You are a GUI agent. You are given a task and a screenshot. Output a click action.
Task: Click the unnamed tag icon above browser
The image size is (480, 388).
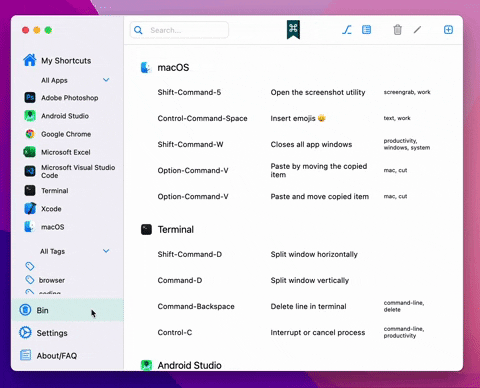(x=30, y=266)
